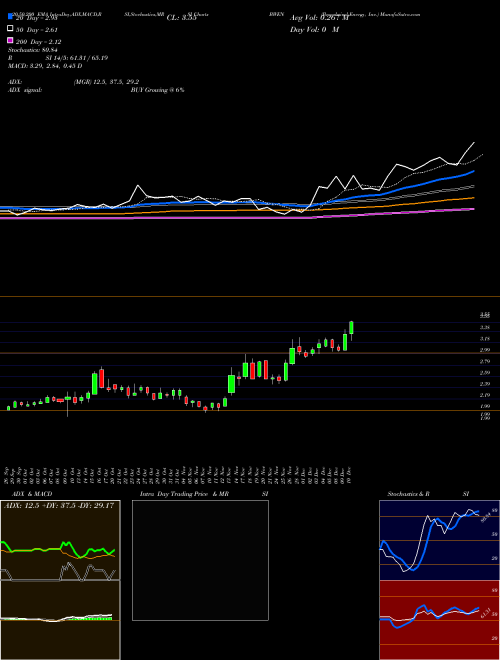The width and height of the screenshot is (500, 660).
Task: Click the 'Avg Vol: 0.267 M' text
Action: [319, 18]
